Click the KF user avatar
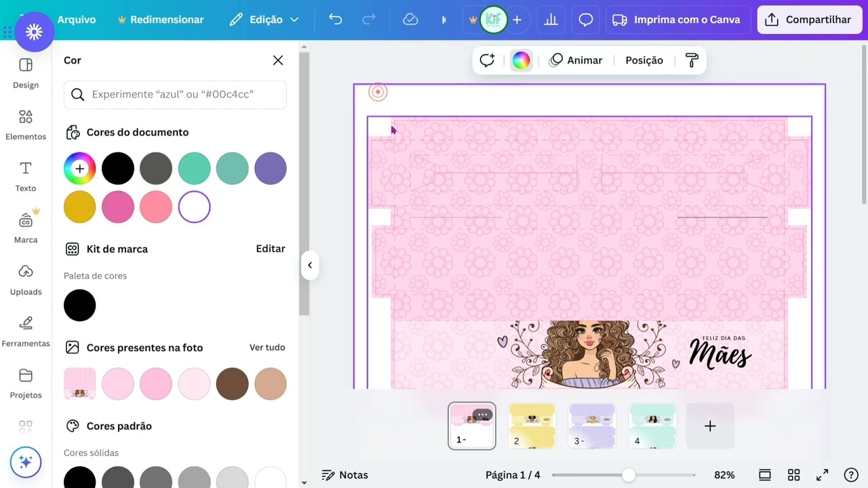The width and height of the screenshot is (868, 488). [x=494, y=20]
